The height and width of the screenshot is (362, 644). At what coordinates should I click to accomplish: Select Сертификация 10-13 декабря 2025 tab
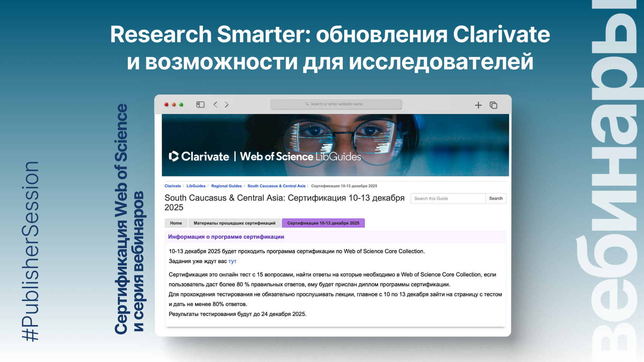(323, 223)
